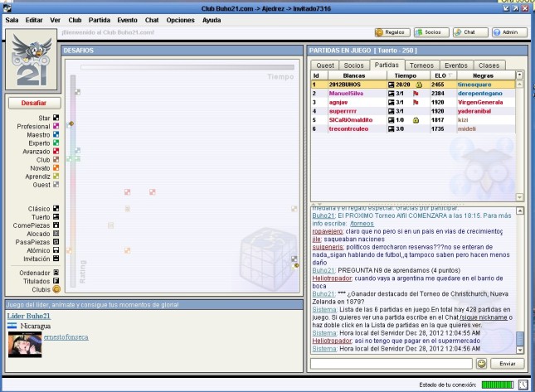
Task: Click the Regalos gift button
Action: 392,32
